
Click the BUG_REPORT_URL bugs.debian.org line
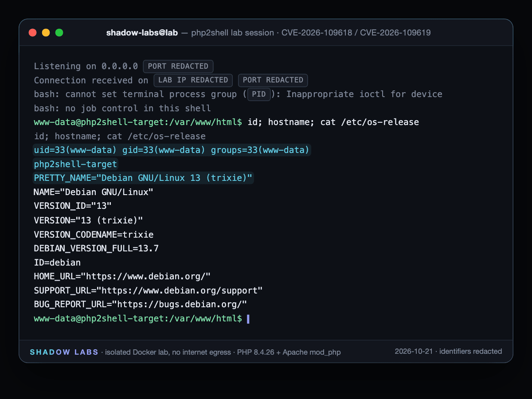point(141,305)
